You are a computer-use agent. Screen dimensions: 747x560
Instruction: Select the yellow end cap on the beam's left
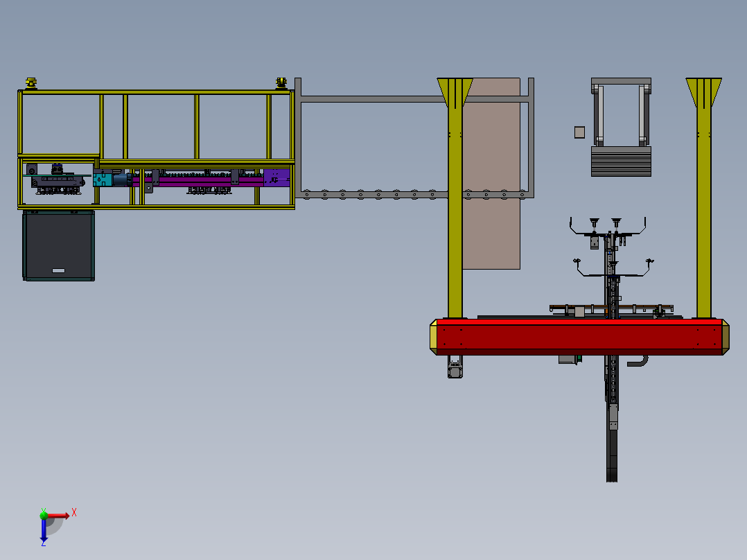pos(433,337)
